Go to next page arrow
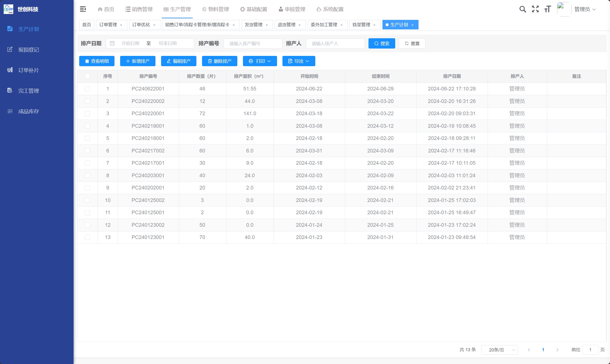 click(x=557, y=350)
